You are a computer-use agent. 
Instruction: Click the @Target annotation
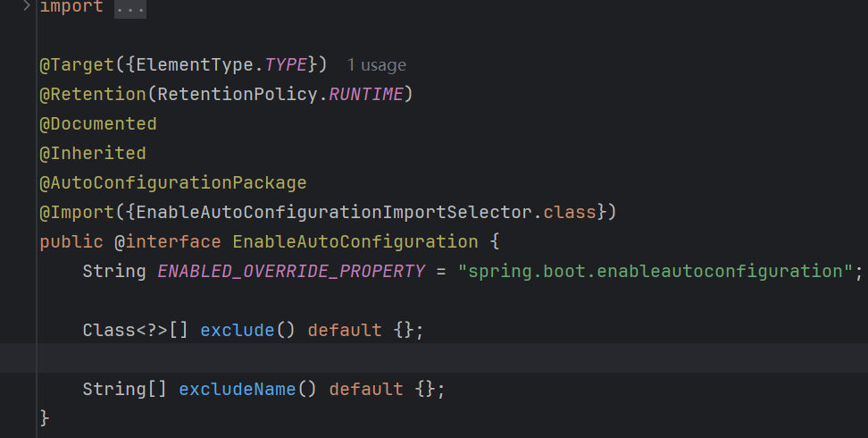77,65
